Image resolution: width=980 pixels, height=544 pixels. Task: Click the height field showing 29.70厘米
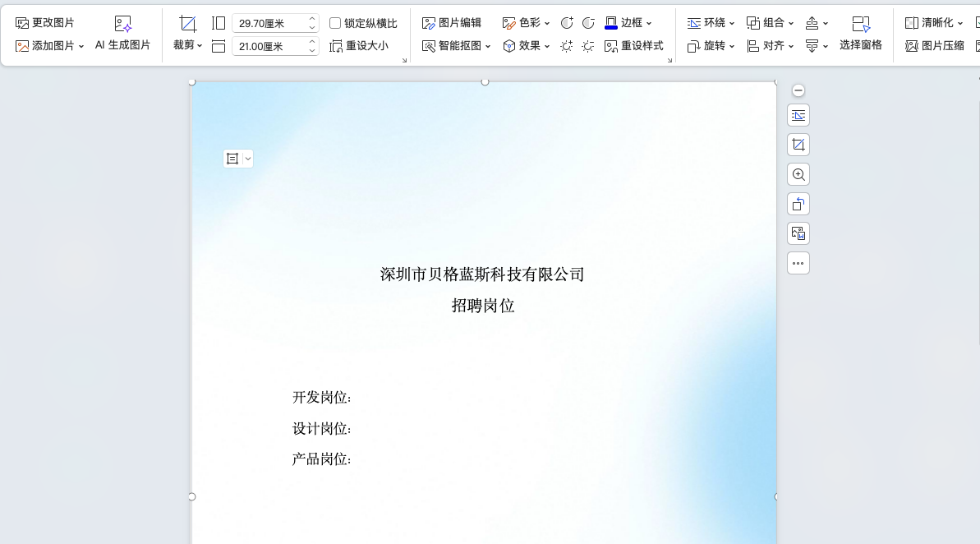(269, 23)
